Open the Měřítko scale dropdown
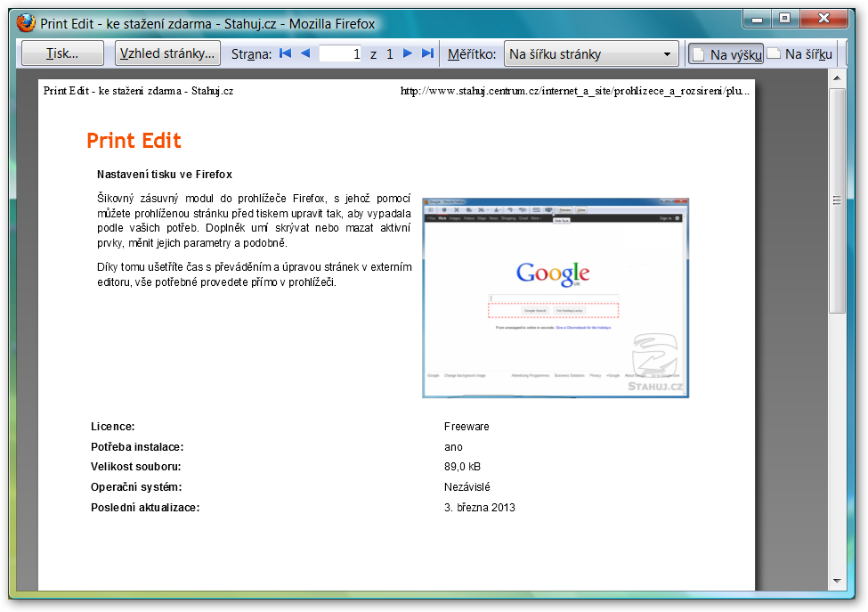The image size is (868, 612). point(590,53)
